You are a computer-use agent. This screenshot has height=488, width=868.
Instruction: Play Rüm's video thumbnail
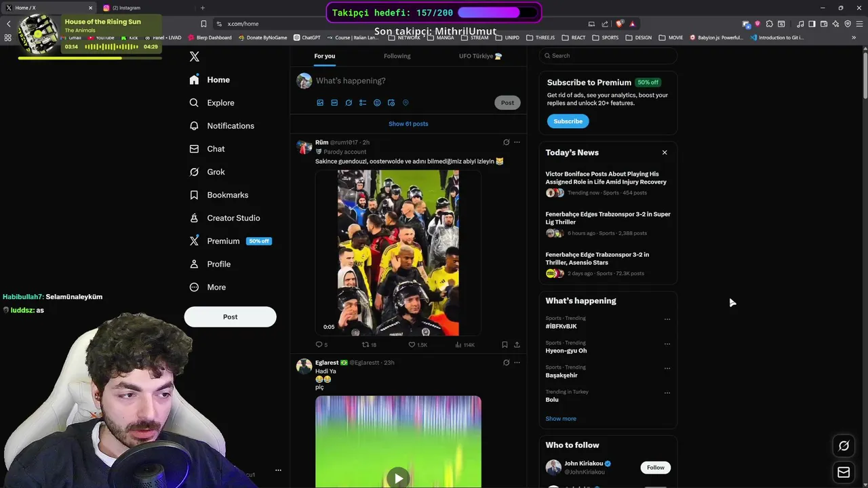(x=398, y=253)
